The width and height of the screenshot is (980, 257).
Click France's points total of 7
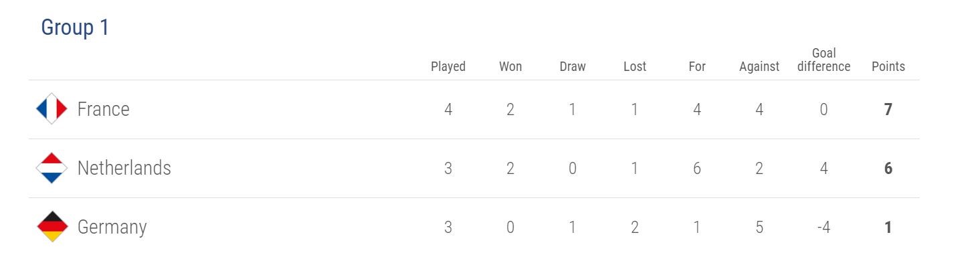pyautogui.click(x=888, y=109)
